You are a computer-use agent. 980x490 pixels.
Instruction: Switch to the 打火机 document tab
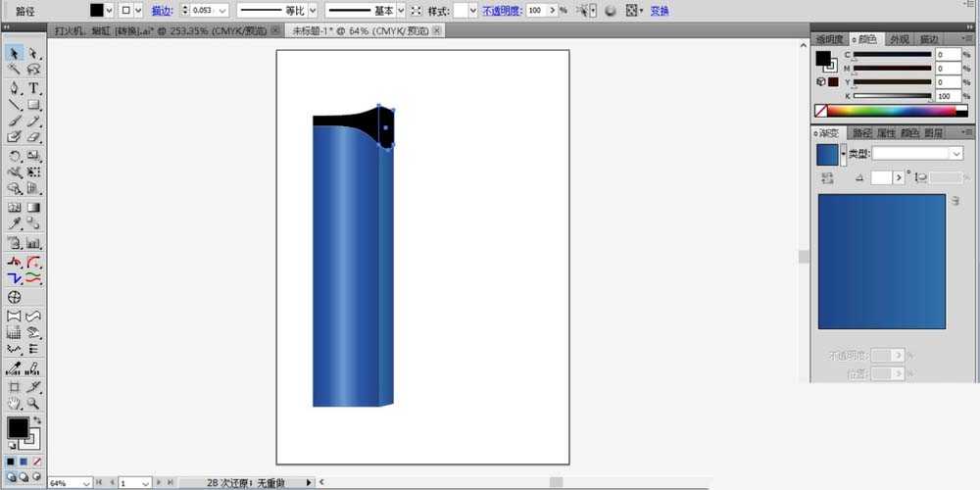tap(160, 30)
